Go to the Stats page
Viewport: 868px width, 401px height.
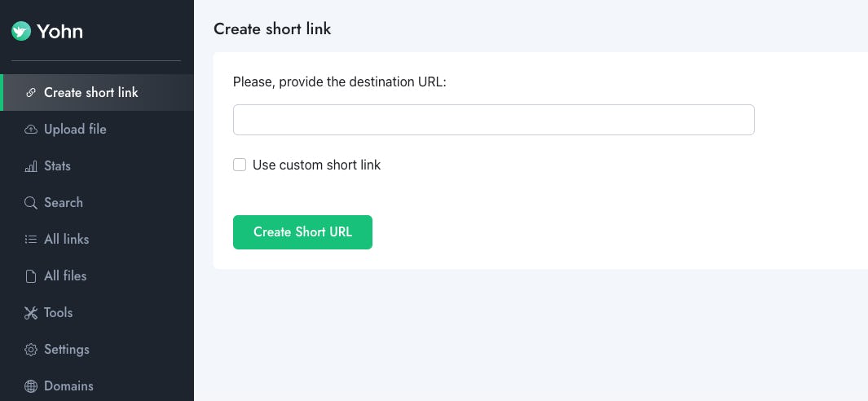pyautogui.click(x=57, y=166)
